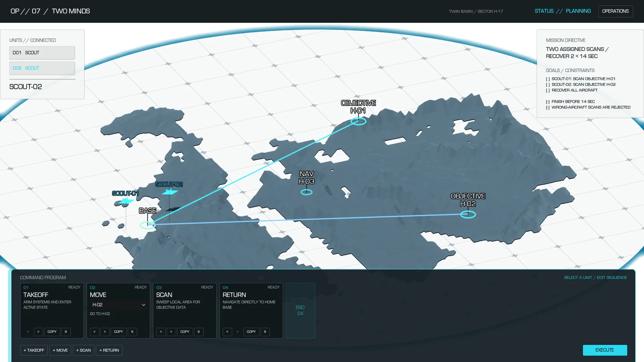Click MISSION DIRECTIVE heading
The height and width of the screenshot is (362, 644).
(x=566, y=40)
